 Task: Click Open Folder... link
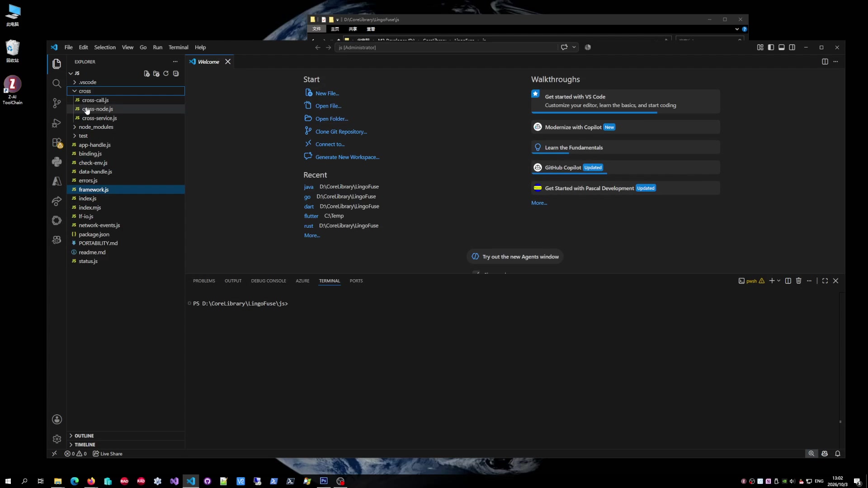point(331,119)
